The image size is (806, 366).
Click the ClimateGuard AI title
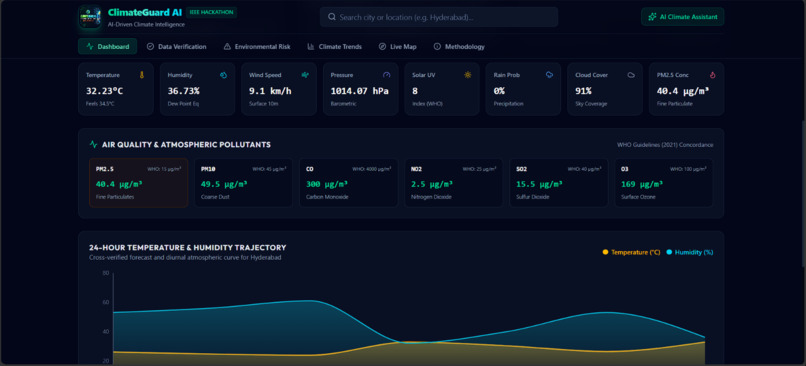coord(145,12)
